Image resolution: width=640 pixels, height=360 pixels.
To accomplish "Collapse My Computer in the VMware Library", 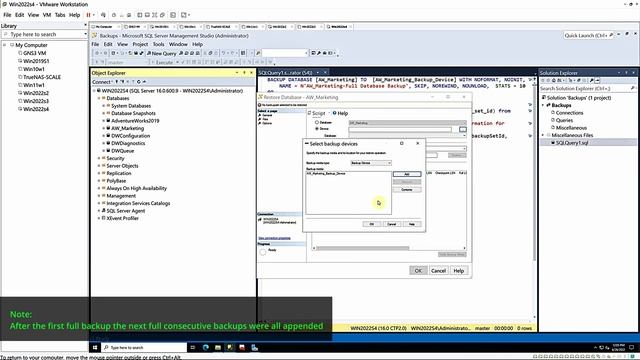I will tap(5, 45).
